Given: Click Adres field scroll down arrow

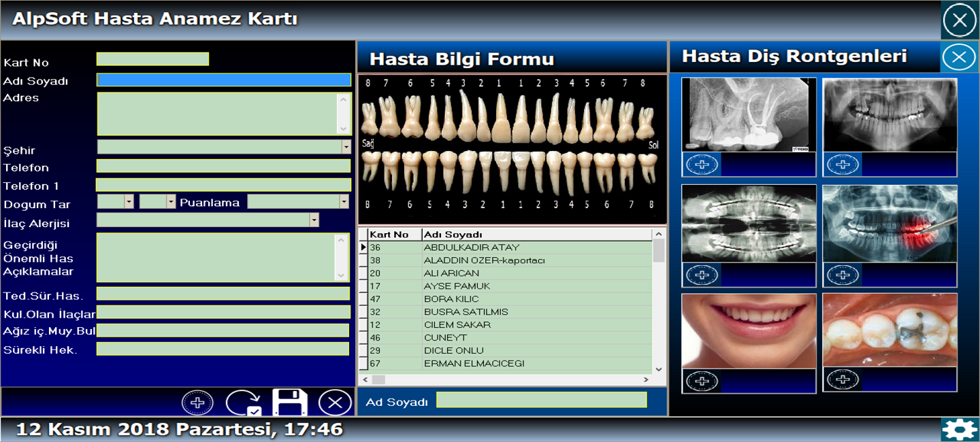Looking at the screenshot, I should (x=343, y=128).
